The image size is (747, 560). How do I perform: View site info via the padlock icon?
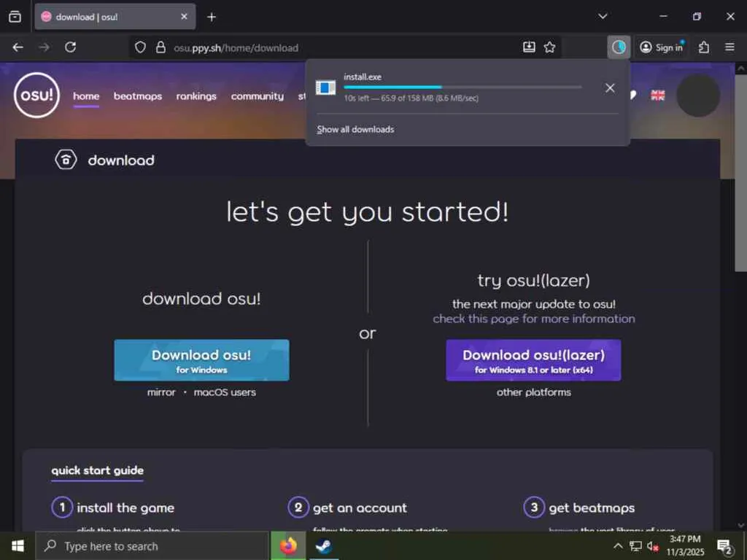tap(161, 47)
